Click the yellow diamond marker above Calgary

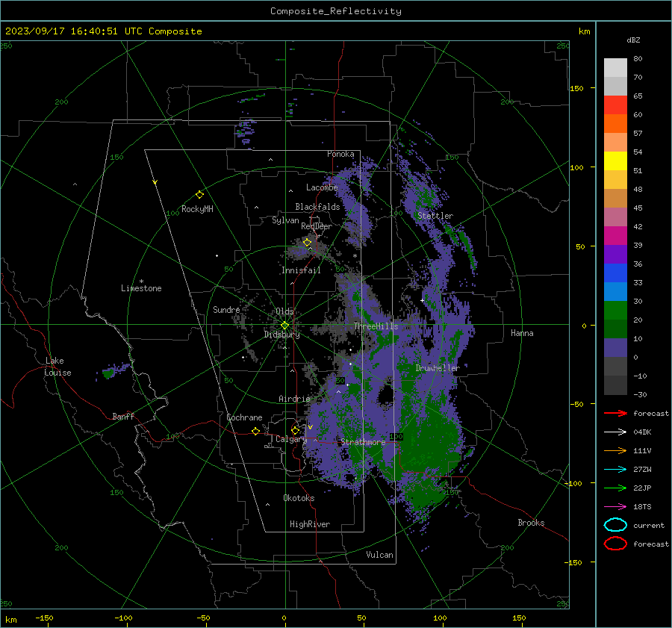coord(295,430)
